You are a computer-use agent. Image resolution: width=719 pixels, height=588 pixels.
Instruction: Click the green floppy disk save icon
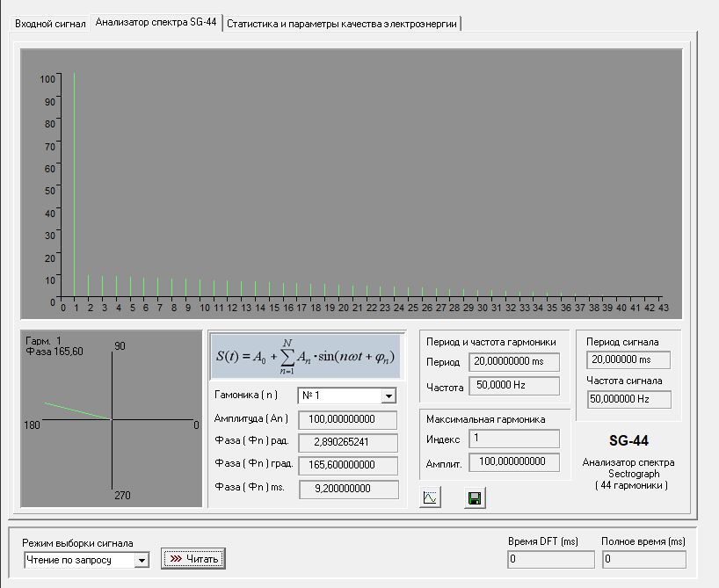[x=475, y=498]
